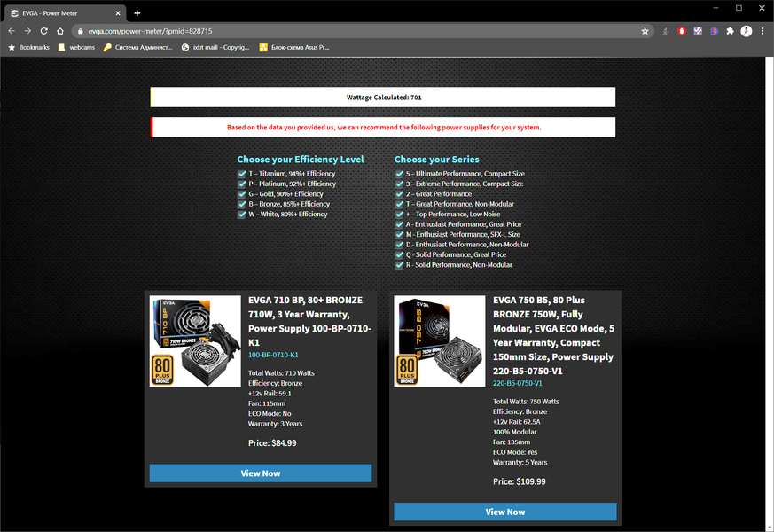Toggle series 5 Ultimate Performance checkbox
774x532 pixels.
pyautogui.click(x=399, y=174)
